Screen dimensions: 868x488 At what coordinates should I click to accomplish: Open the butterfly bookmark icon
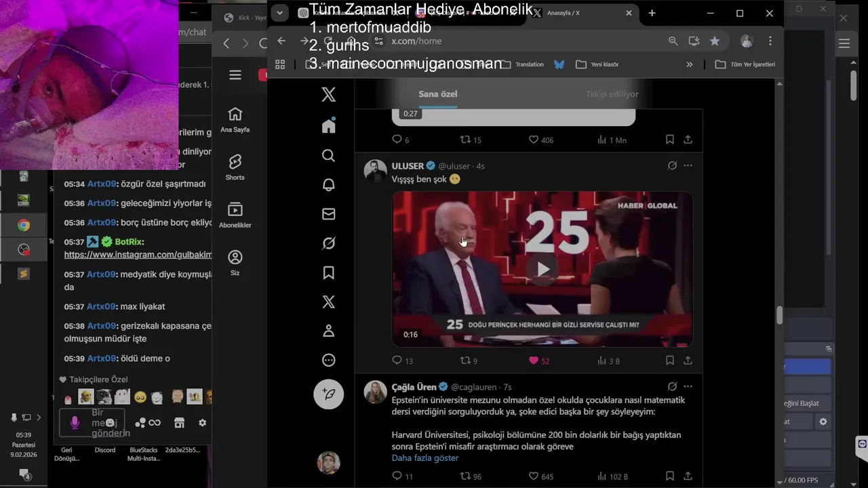[559, 64]
